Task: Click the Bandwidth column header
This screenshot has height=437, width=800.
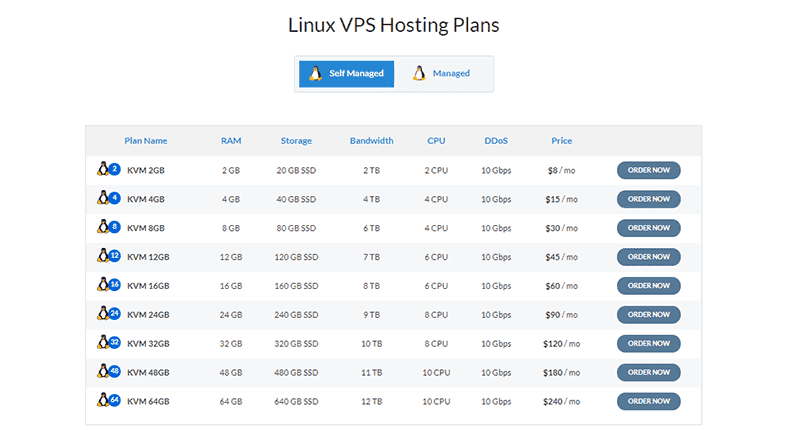Action: (371, 141)
